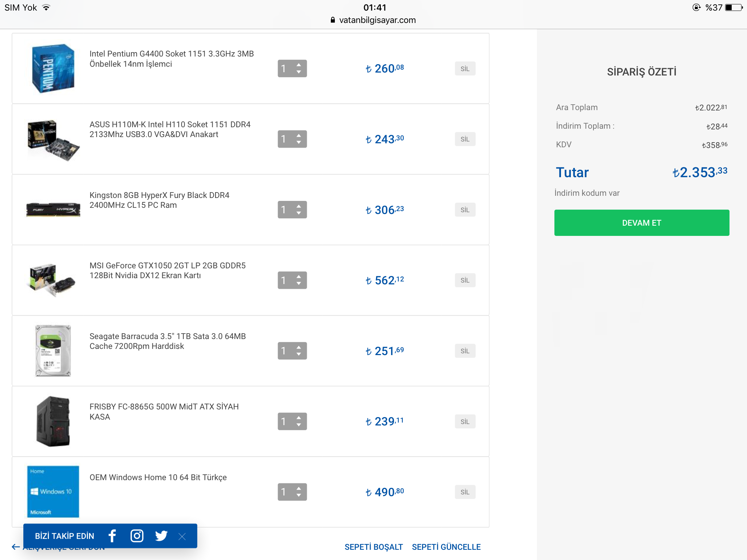The width and height of the screenshot is (747, 560).
Task: Increase Seagate Barracuda harddisk quantity
Action: pyautogui.click(x=299, y=347)
